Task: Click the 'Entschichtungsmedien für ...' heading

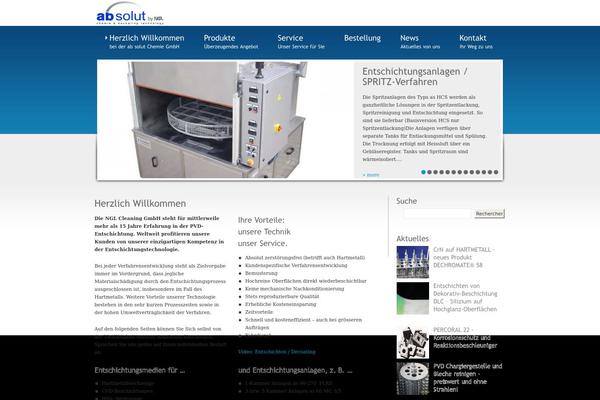Action: [x=140, y=370]
